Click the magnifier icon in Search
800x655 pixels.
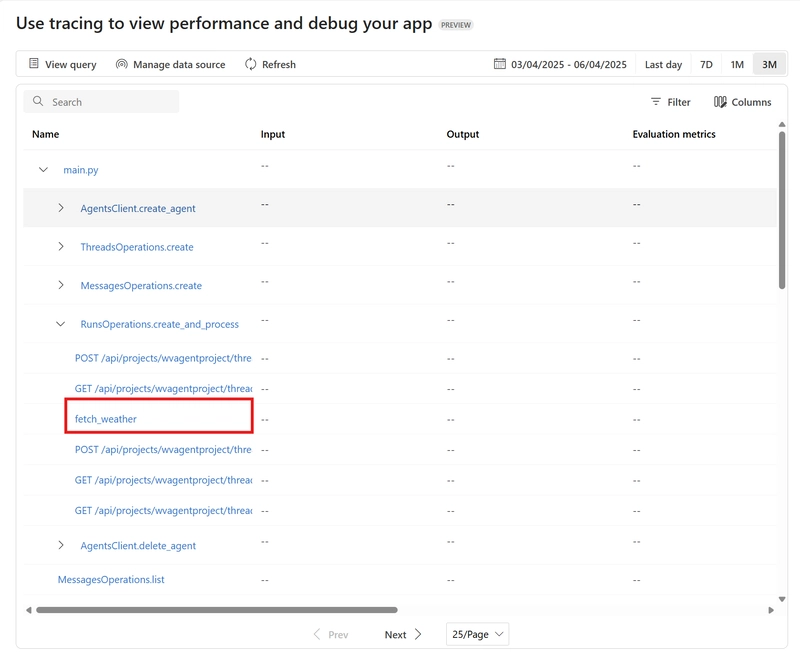point(38,102)
